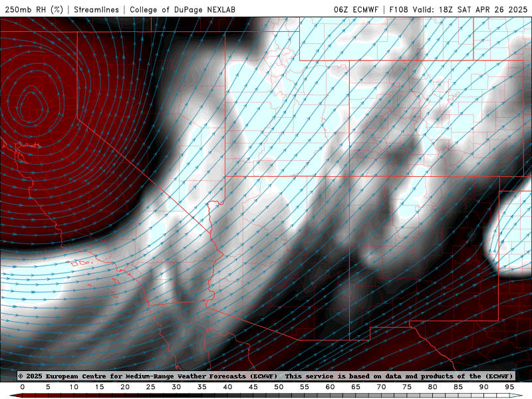
Task: Select the "15" value on color scale
Action: coord(99,387)
